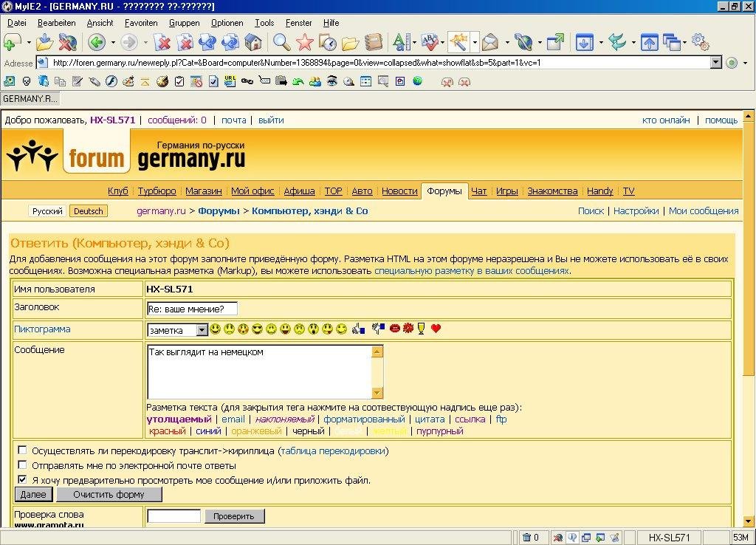Click the green go button beside address bar
This screenshot has width=756, height=545.
(732, 63)
